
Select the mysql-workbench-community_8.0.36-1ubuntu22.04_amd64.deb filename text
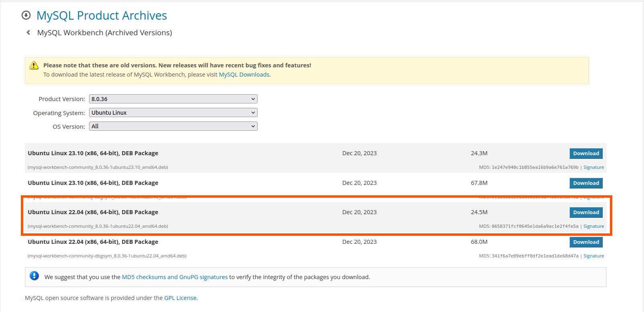point(98,226)
